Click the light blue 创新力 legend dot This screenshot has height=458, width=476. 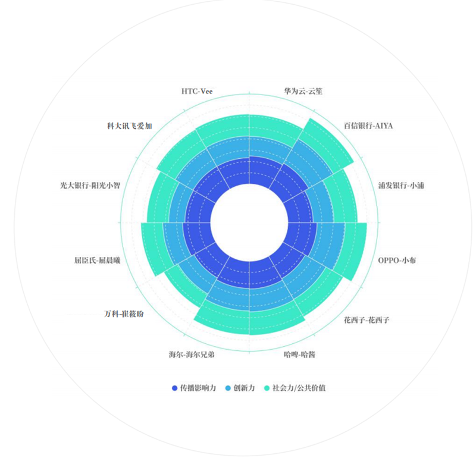coord(228,388)
